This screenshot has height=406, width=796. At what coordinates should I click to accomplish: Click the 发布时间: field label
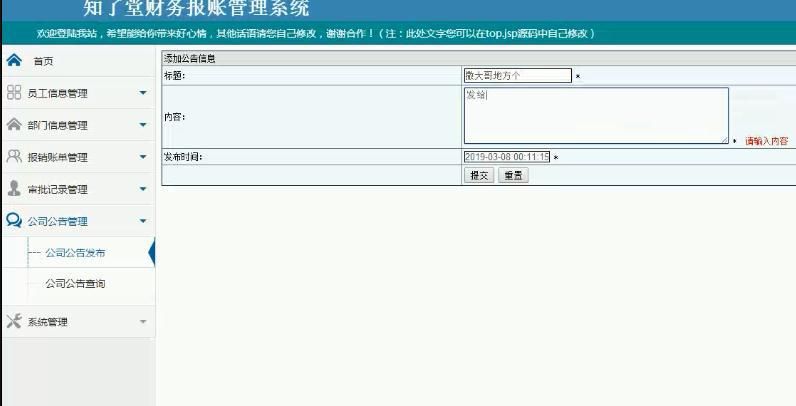183,157
